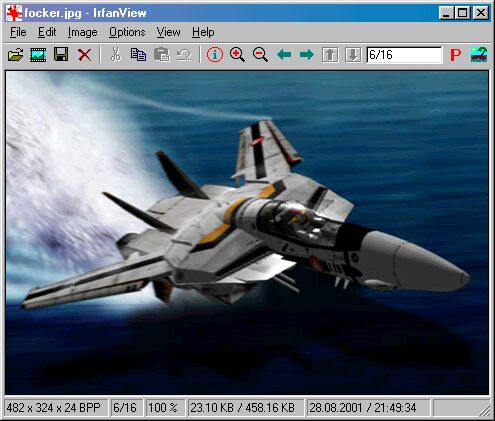This screenshot has width=495, height=421.
Task: Click the up arrow page button
Action: click(x=330, y=55)
